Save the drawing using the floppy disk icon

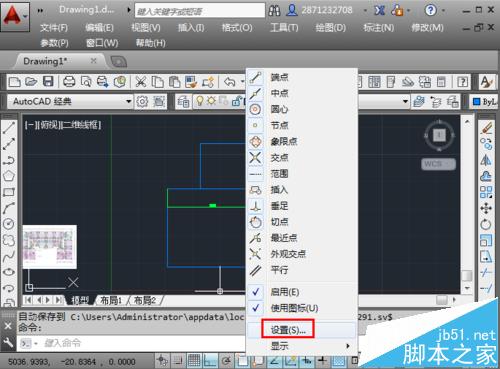coord(48,82)
